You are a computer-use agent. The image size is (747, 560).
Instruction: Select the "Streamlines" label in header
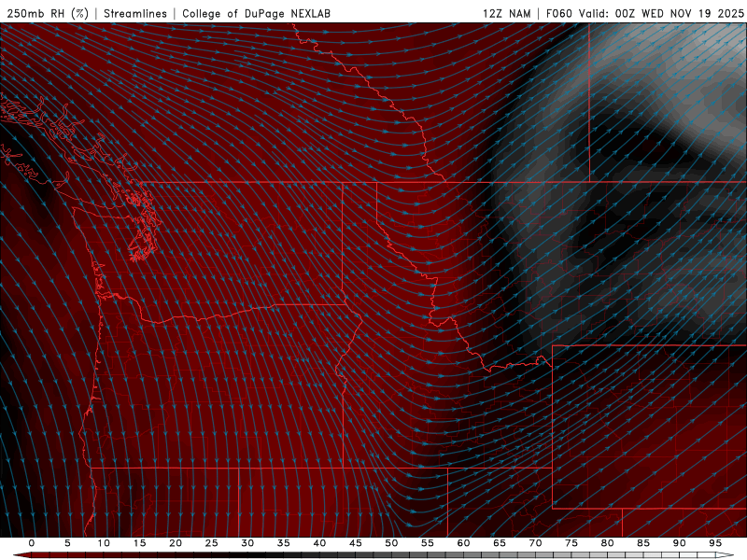click(135, 13)
